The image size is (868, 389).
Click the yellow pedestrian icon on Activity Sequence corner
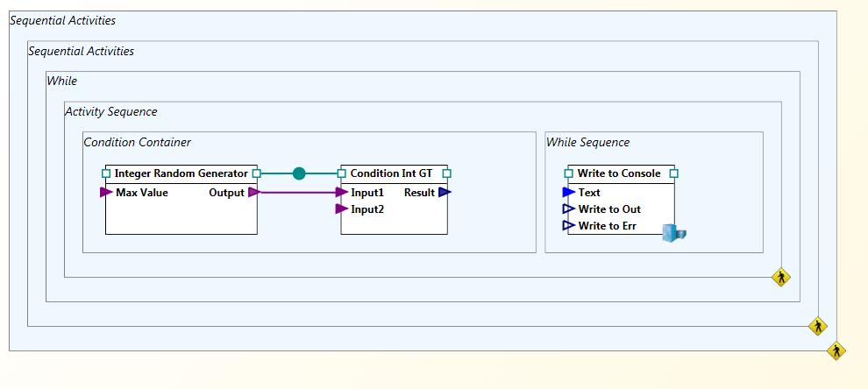[780, 278]
